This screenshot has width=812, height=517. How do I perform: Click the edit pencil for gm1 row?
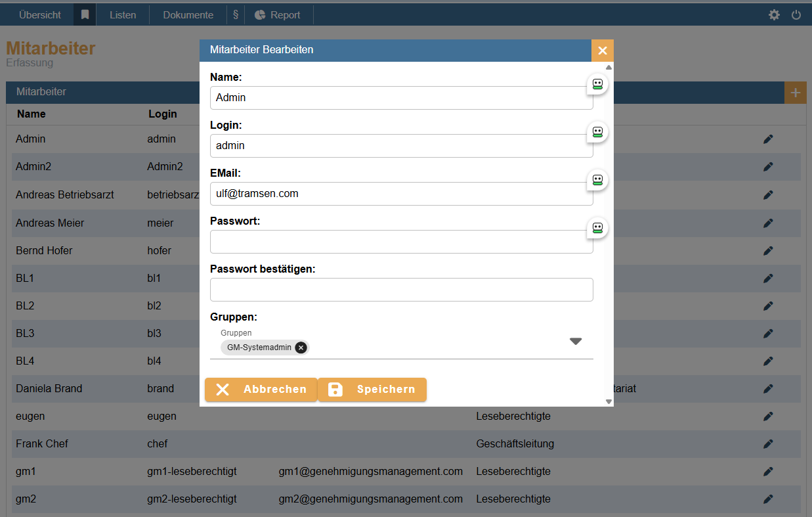pyautogui.click(x=768, y=472)
